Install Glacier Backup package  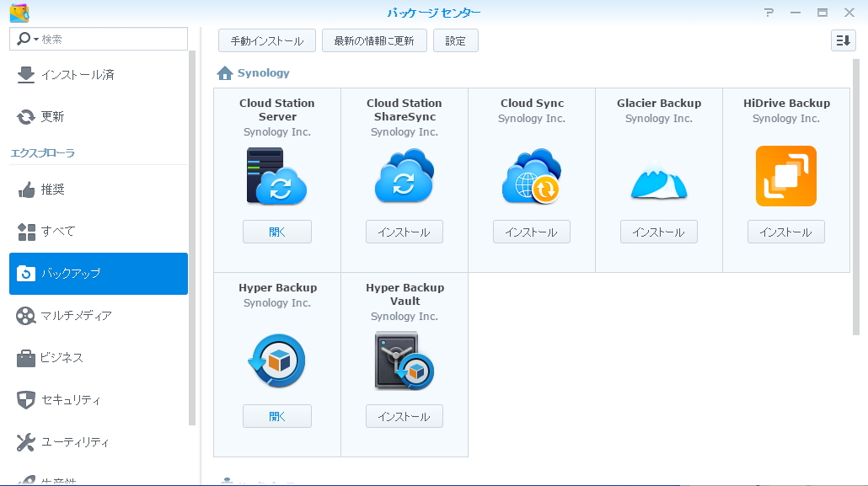[659, 232]
